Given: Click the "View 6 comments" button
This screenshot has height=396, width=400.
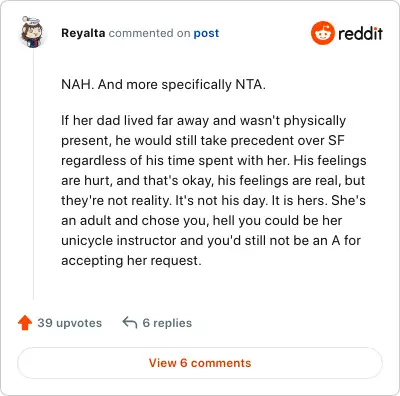Looking at the screenshot, I should 200,363.
